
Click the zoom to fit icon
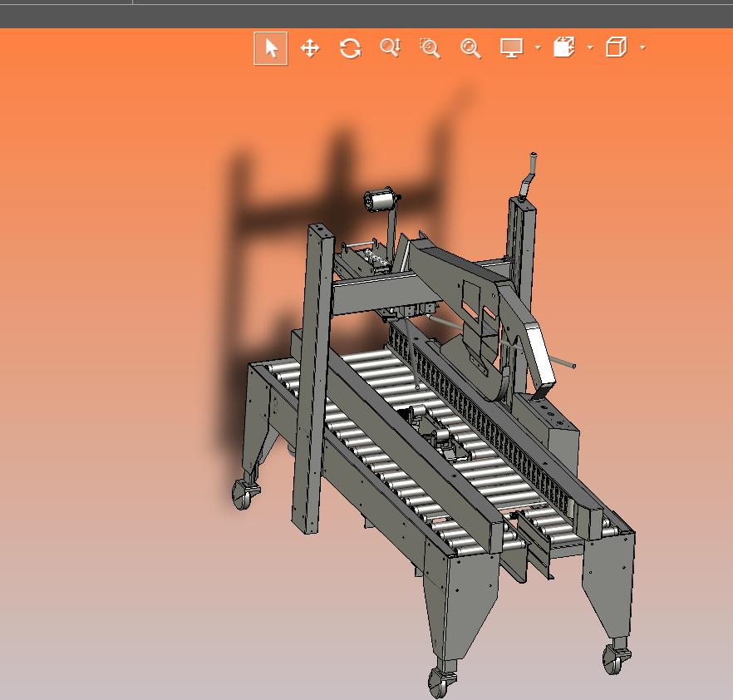coord(470,48)
